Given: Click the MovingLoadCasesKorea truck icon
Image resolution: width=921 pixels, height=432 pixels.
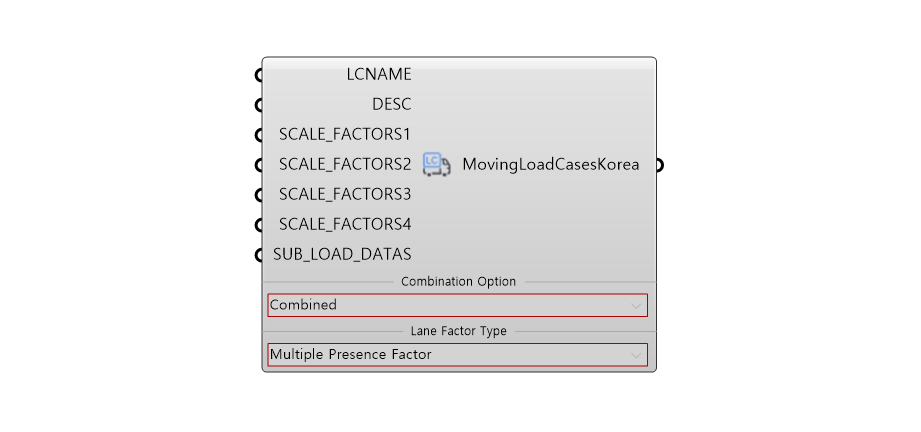Looking at the screenshot, I should (437, 164).
